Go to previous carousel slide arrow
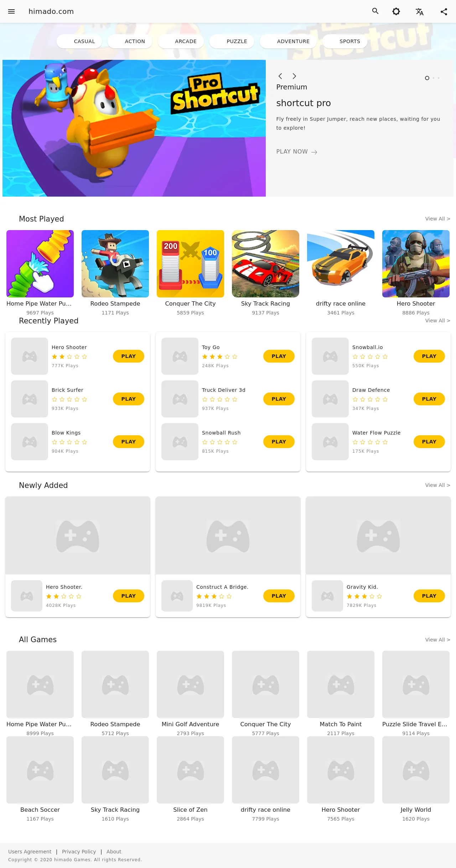The height and width of the screenshot is (868, 456). [x=280, y=76]
